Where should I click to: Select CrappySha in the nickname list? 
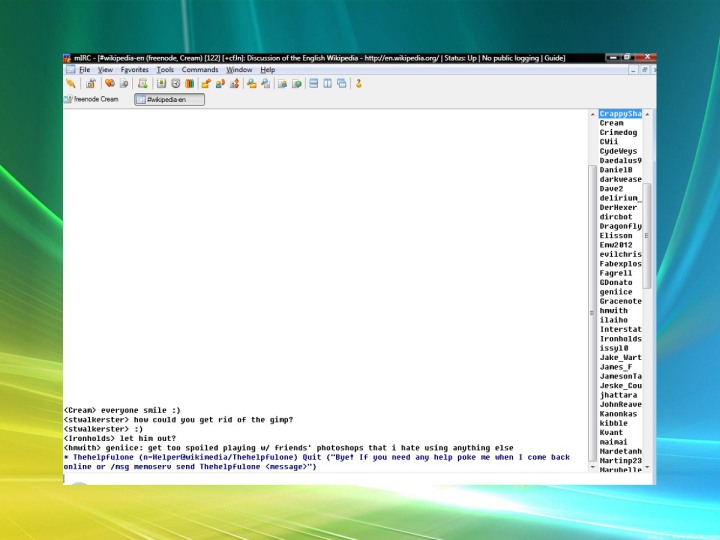pyautogui.click(x=620, y=114)
